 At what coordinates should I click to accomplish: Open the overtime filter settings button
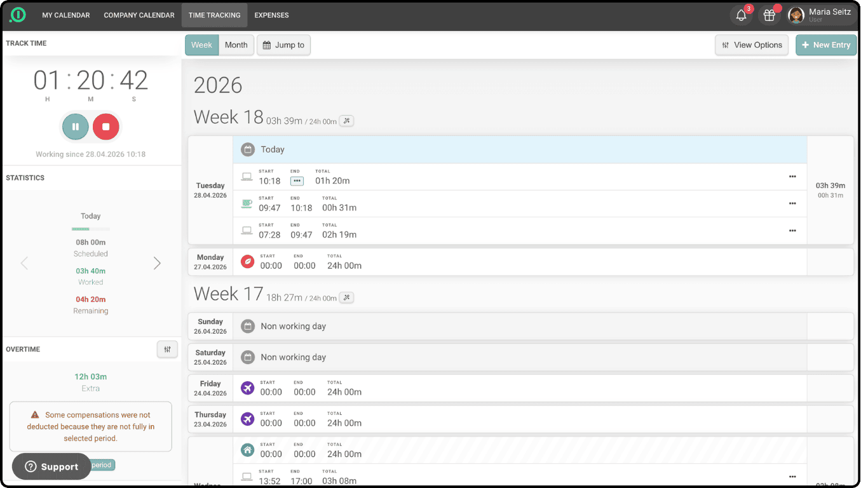pos(167,349)
